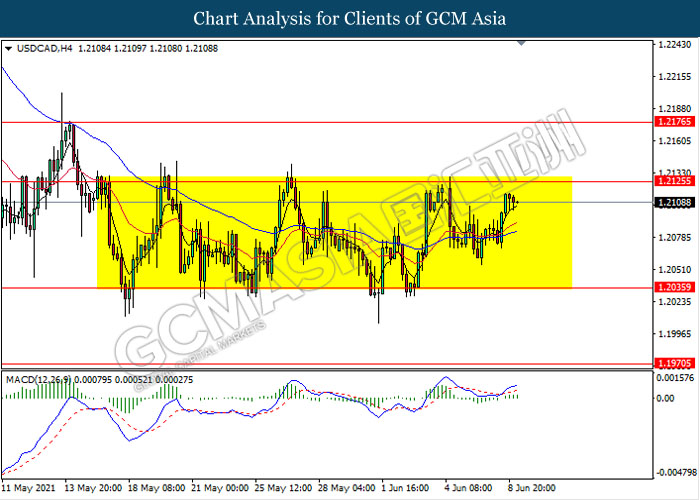Click the 25 May 12:00 time label
Image resolution: width=700 pixels, height=500 pixels.
pyautogui.click(x=283, y=488)
